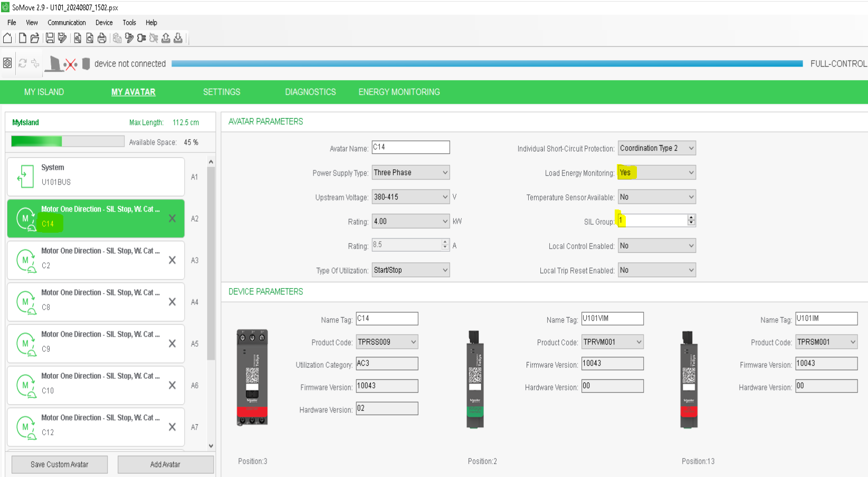Open a project with the folder icon
The width and height of the screenshot is (868, 477).
[35, 38]
